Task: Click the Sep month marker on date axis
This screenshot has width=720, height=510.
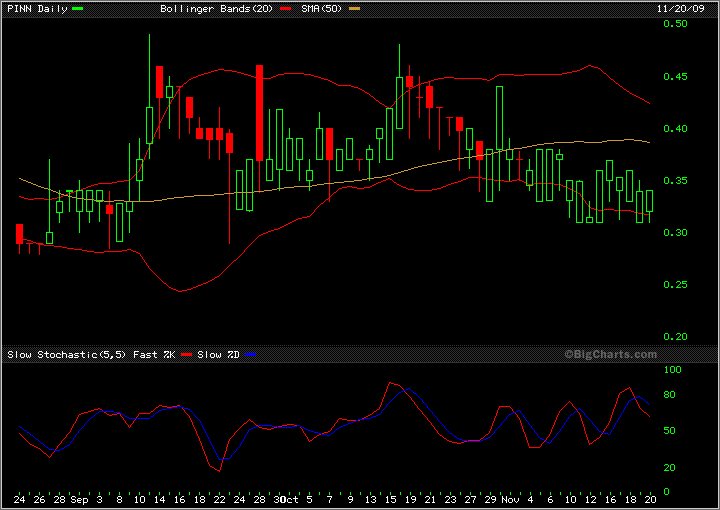Action: coord(80,498)
